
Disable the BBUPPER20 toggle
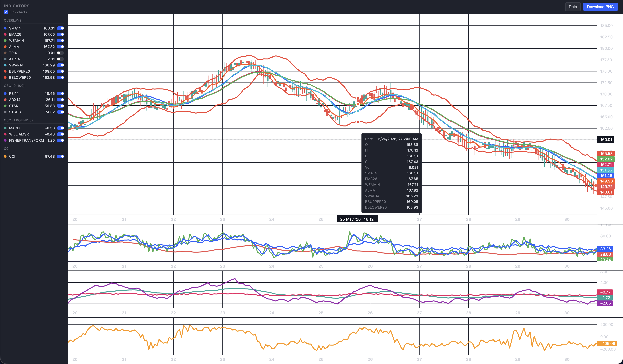60,71
